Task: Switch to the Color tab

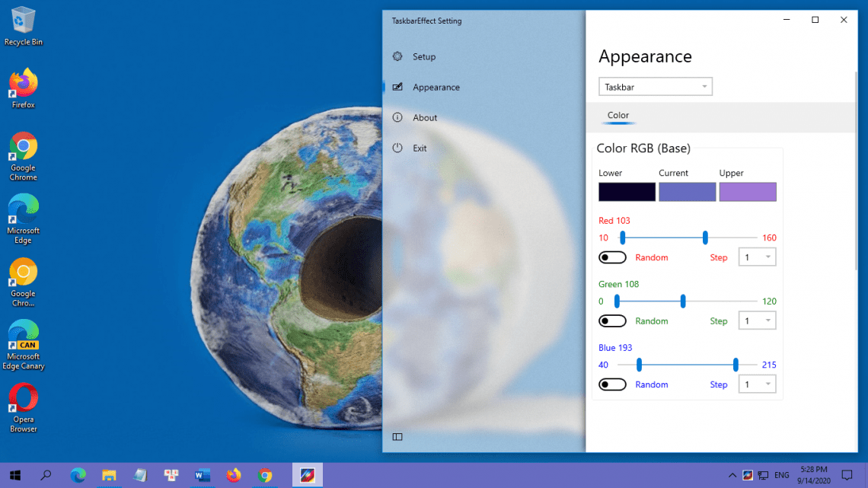Action: (x=617, y=114)
